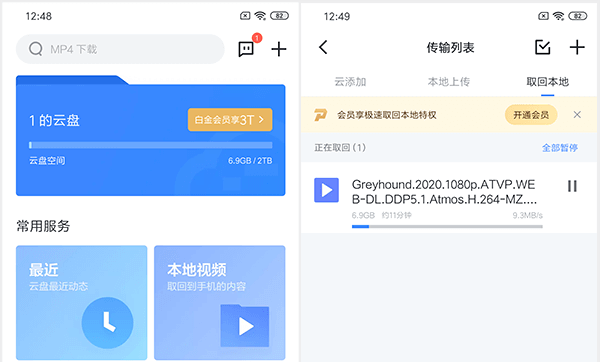Click the 开通会员 button
The width and height of the screenshot is (600, 362).
[x=531, y=115]
